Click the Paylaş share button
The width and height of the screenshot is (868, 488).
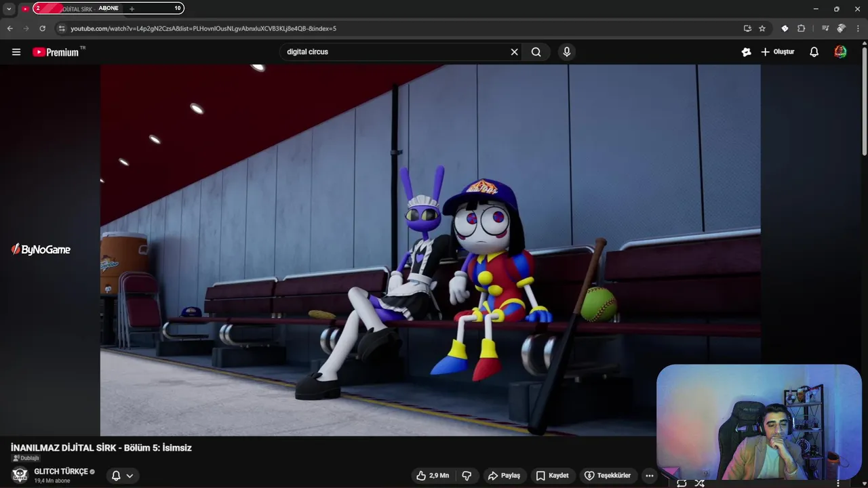click(504, 476)
